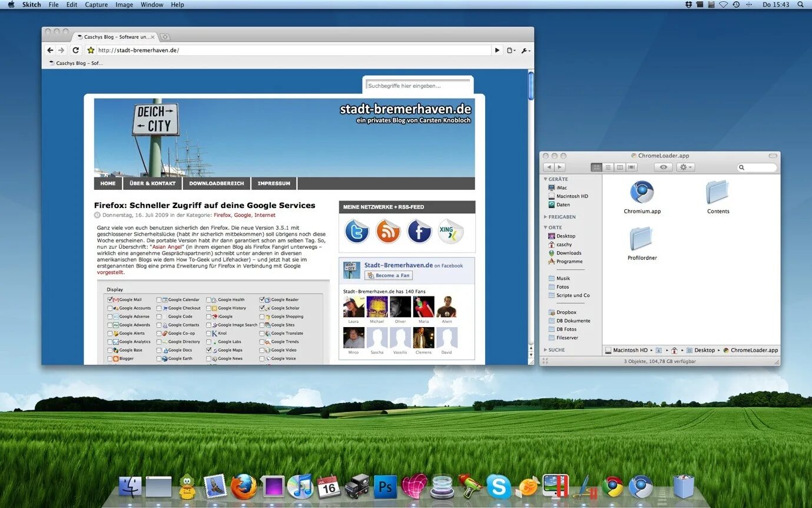Launch Photoshop from the Dock

(x=385, y=487)
